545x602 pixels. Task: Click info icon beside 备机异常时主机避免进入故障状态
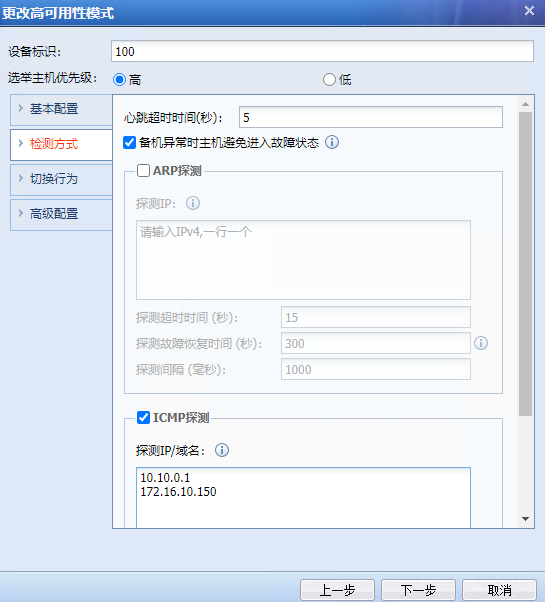click(332, 142)
